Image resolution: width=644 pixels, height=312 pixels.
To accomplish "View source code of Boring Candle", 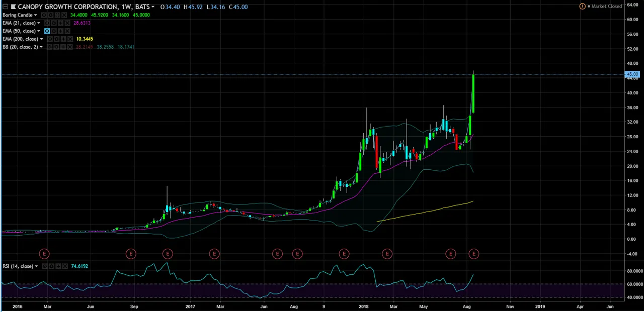I will coord(57,15).
